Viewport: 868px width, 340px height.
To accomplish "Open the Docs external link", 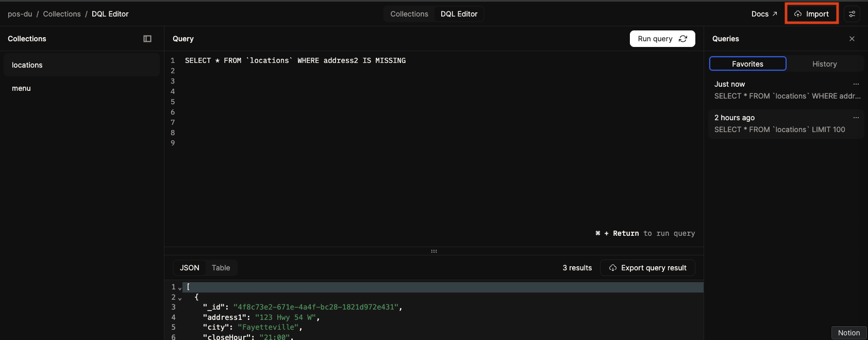I will (764, 14).
